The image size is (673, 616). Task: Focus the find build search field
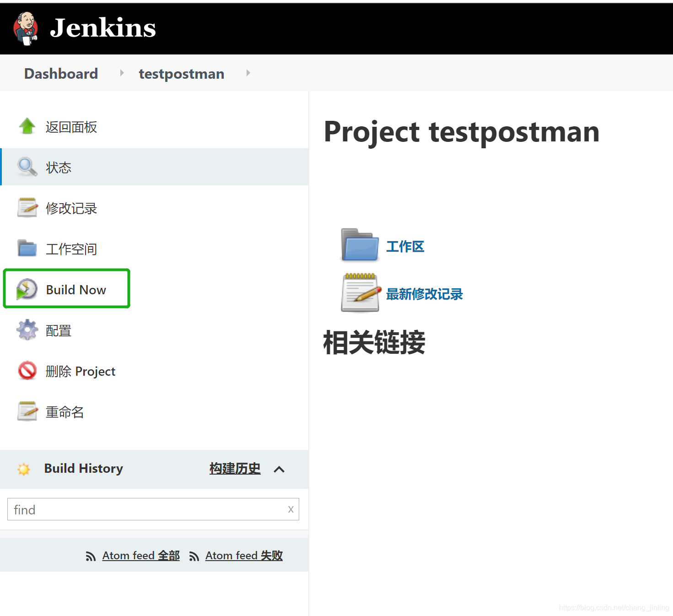coord(153,509)
